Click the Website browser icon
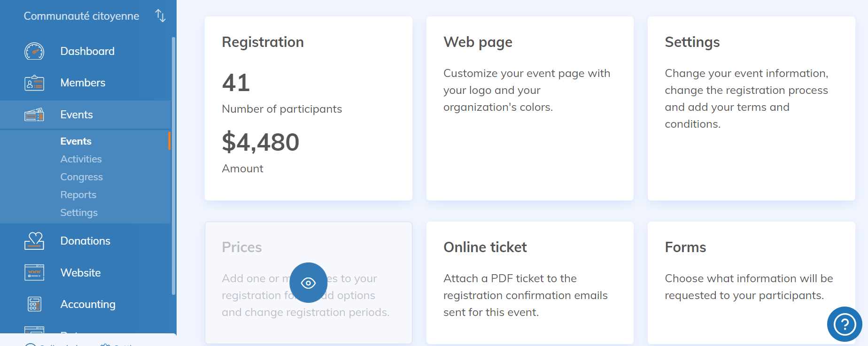 tap(34, 273)
